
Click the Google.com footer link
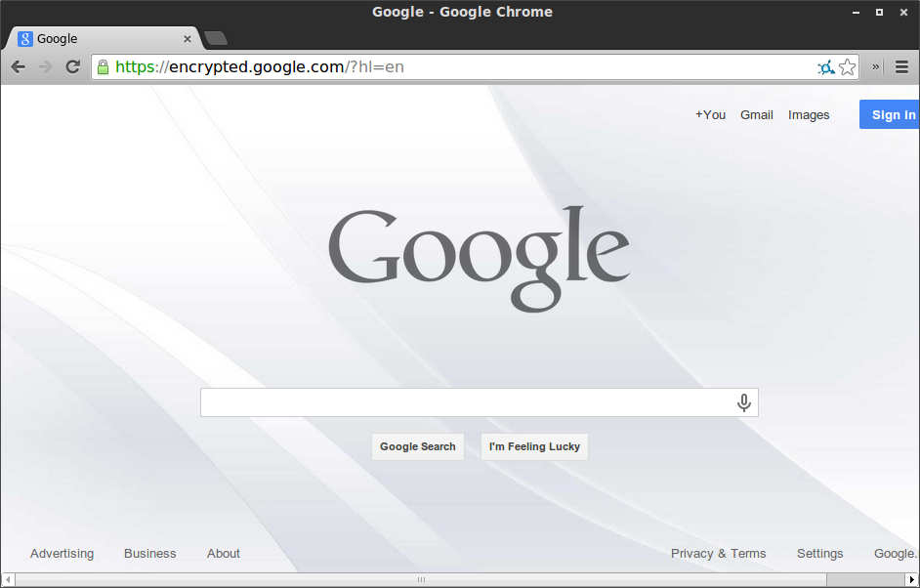point(896,554)
